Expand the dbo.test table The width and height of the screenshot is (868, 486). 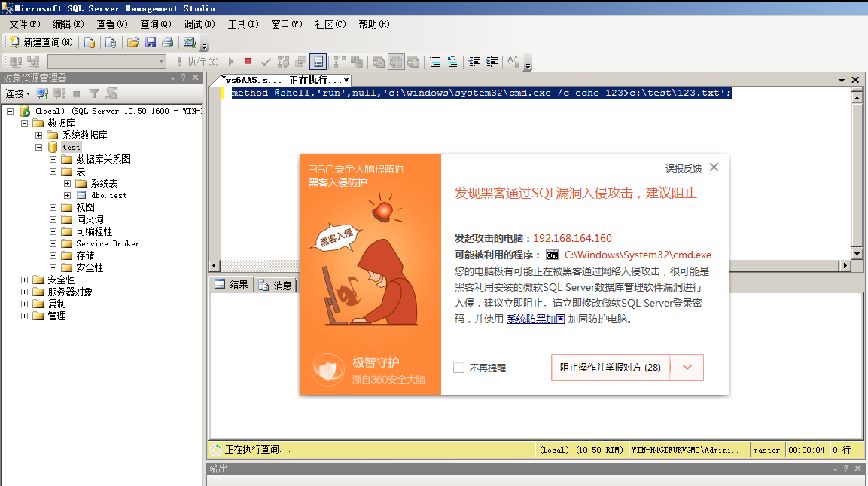68,196
